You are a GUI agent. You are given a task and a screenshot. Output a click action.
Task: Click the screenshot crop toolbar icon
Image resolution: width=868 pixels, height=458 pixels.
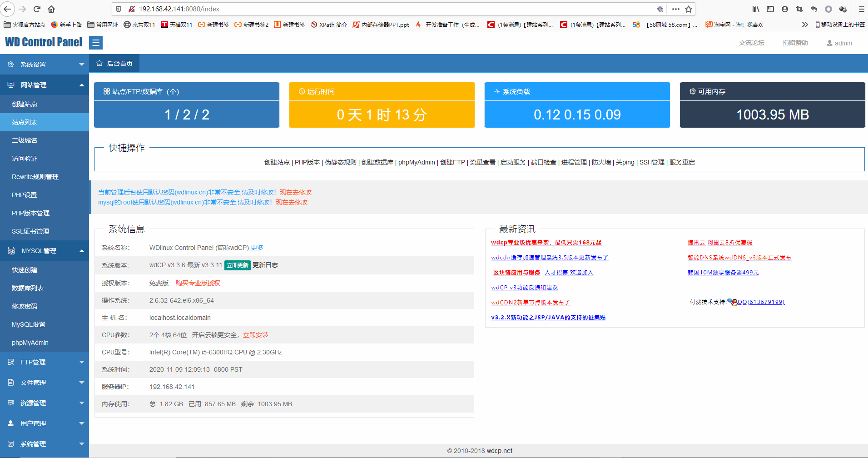pos(799,9)
